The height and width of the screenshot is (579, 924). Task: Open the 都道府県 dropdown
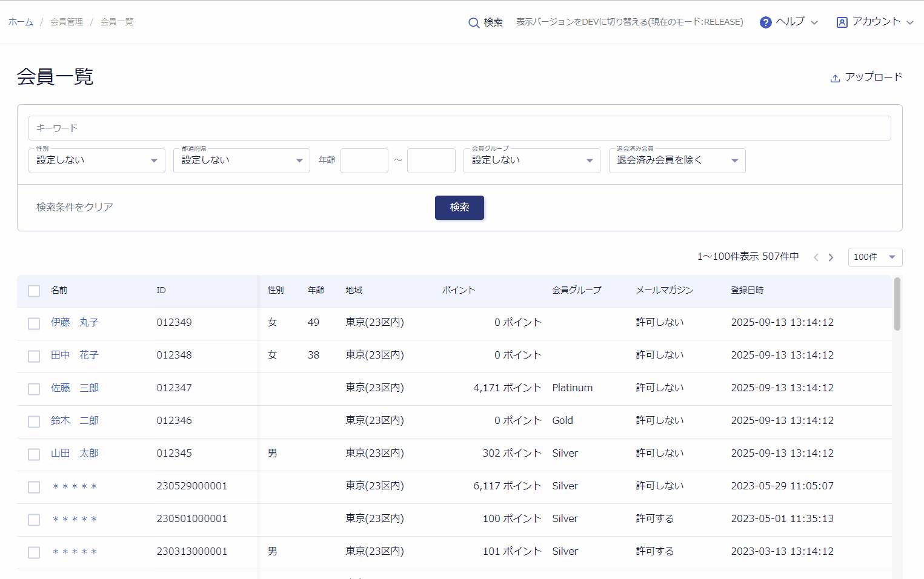(x=242, y=160)
